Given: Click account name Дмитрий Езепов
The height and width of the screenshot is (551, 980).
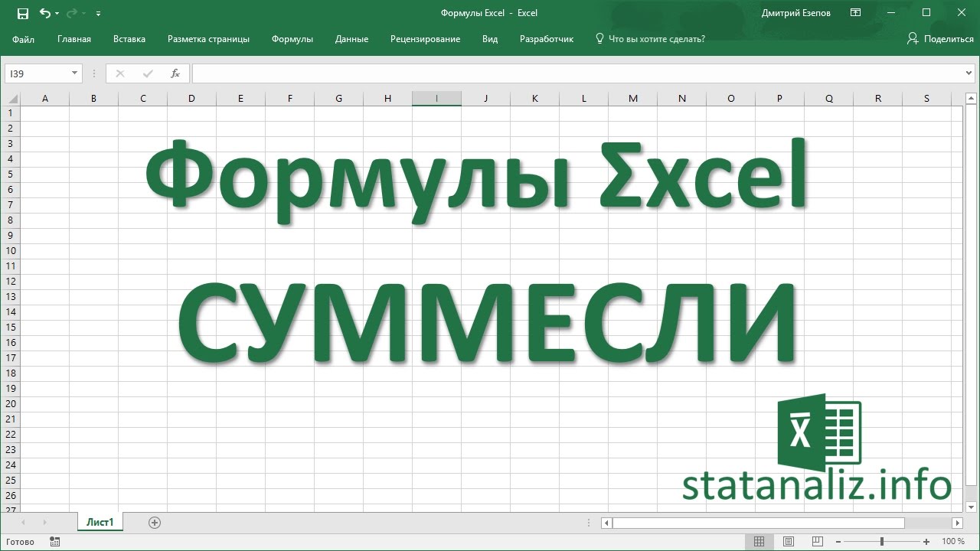Looking at the screenshot, I should pyautogui.click(x=796, y=13).
